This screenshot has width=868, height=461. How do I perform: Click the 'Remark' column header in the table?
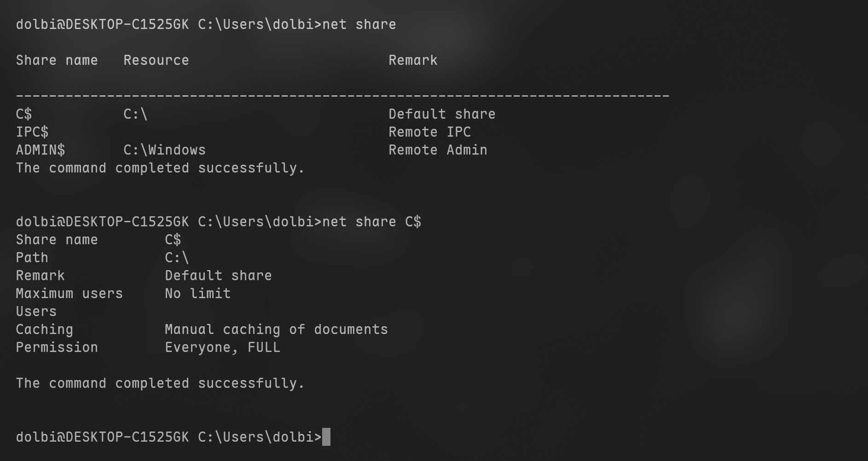tap(413, 60)
